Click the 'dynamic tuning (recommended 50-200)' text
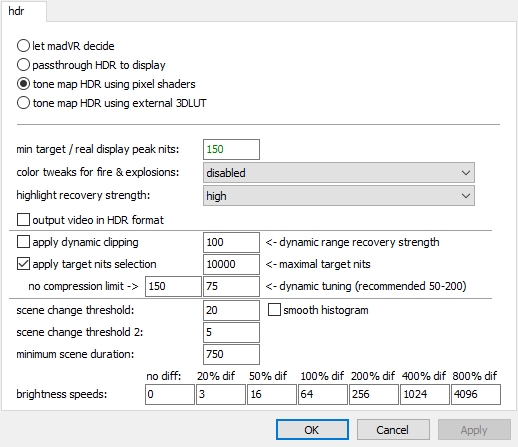The width and height of the screenshot is (518, 447). tap(373, 286)
